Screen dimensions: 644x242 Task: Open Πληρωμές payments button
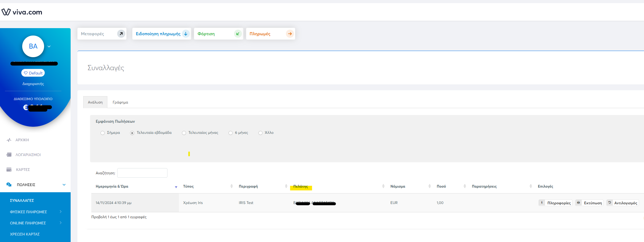pyautogui.click(x=270, y=34)
